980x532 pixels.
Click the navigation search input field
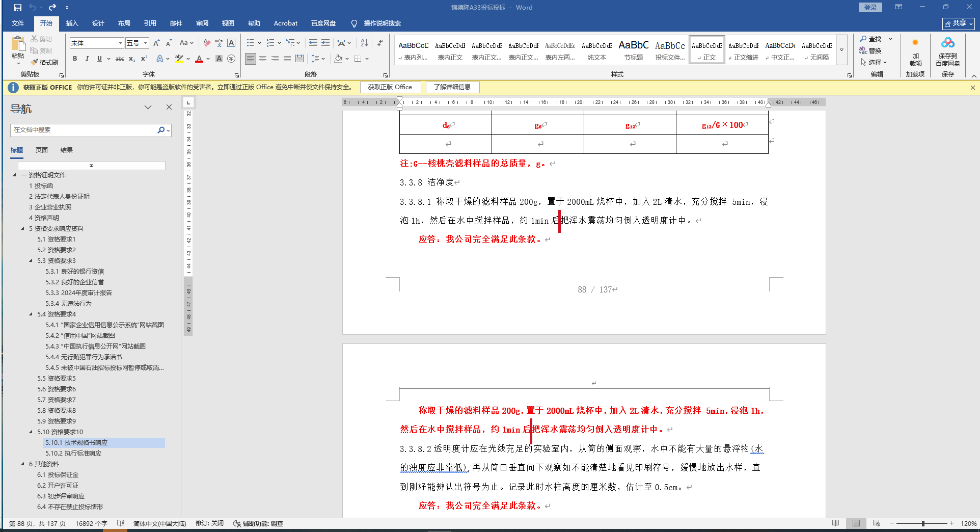coord(84,130)
